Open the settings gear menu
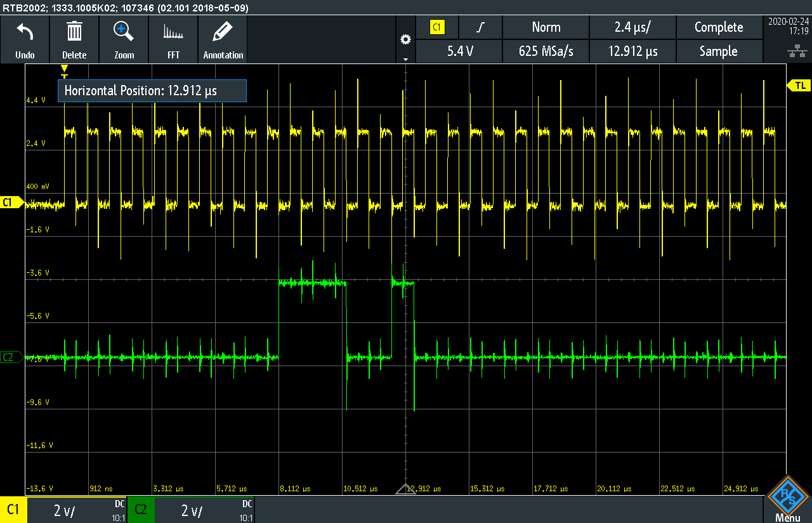 pos(405,39)
